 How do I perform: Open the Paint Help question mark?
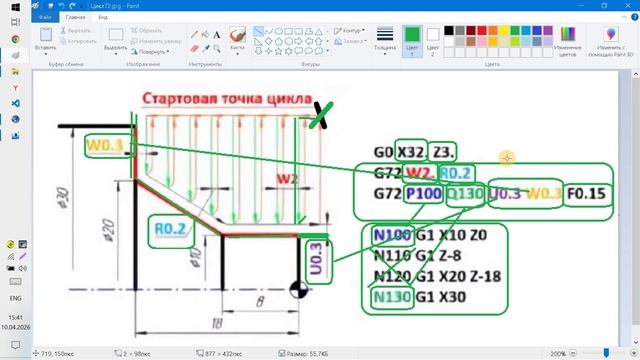pos(635,17)
